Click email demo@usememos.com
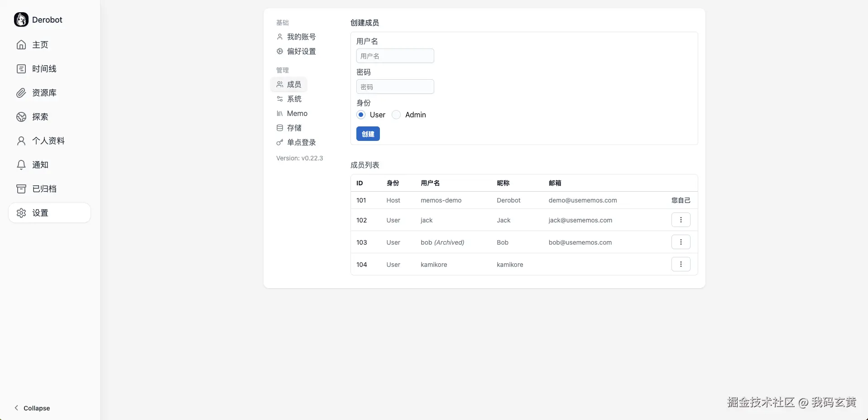868x420 pixels. pos(583,200)
